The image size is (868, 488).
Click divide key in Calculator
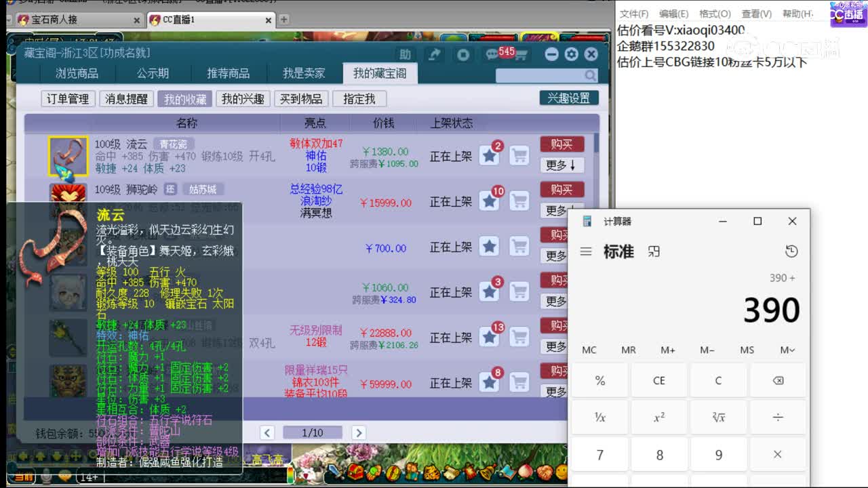click(x=778, y=418)
